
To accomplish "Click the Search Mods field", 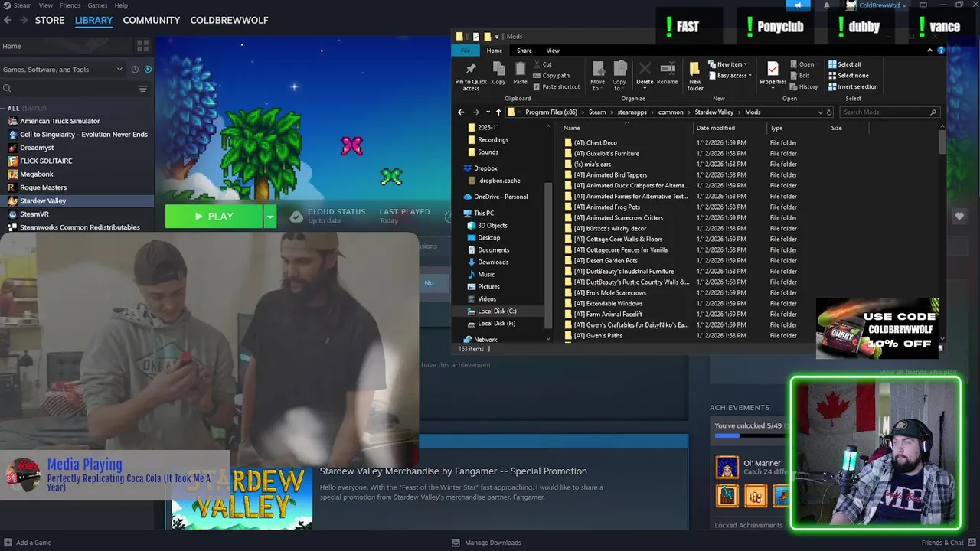I will pyautogui.click(x=888, y=112).
